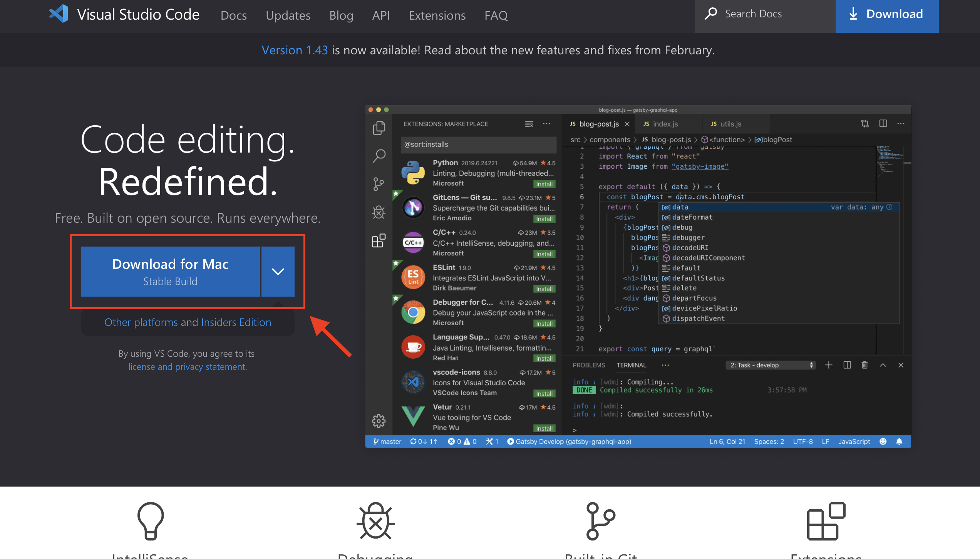Click Ln 6, Col 21 in status bar
The width and height of the screenshot is (980, 559).
click(x=727, y=441)
